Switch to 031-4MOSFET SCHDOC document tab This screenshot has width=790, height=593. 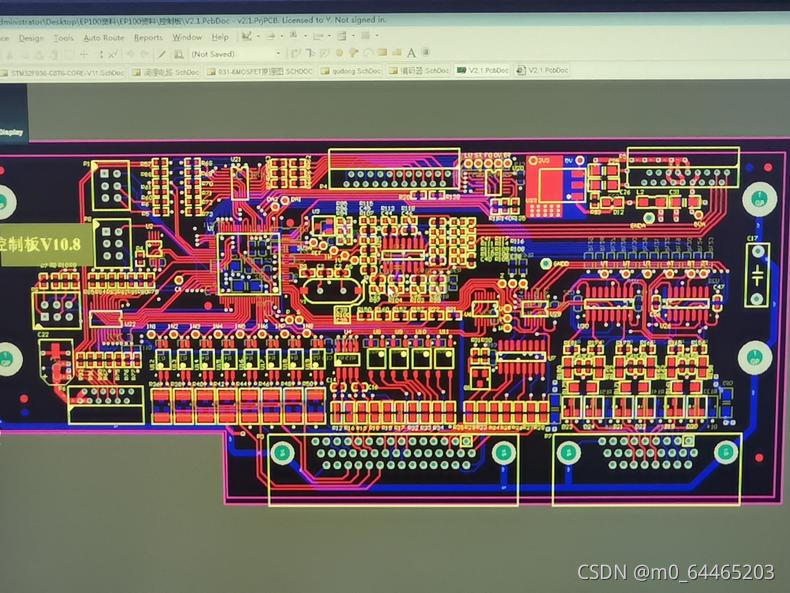coord(260,72)
